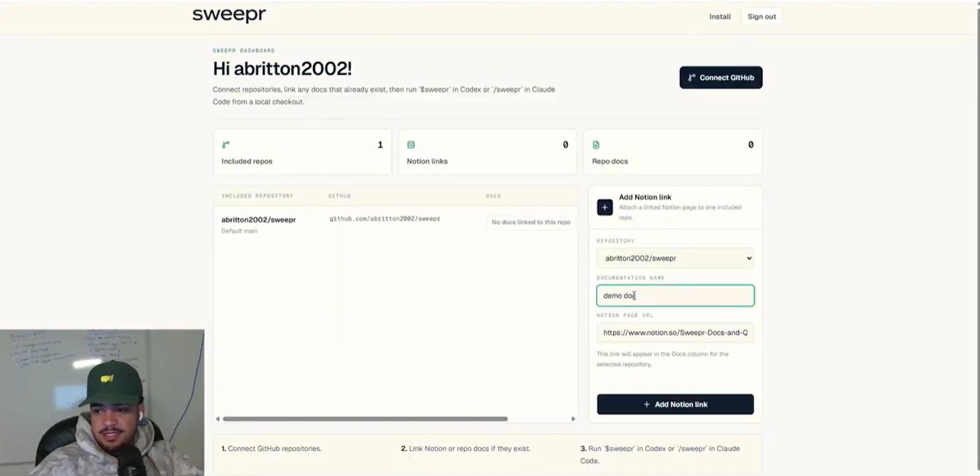
Task: Click the 'No docs linked to this repo' label
Action: [x=530, y=222]
